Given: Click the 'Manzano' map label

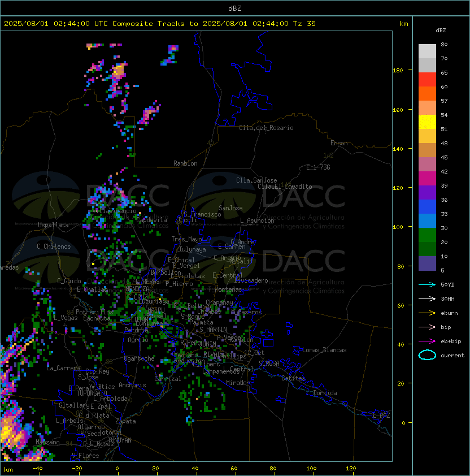Looking at the screenshot, I should [x=47, y=442].
